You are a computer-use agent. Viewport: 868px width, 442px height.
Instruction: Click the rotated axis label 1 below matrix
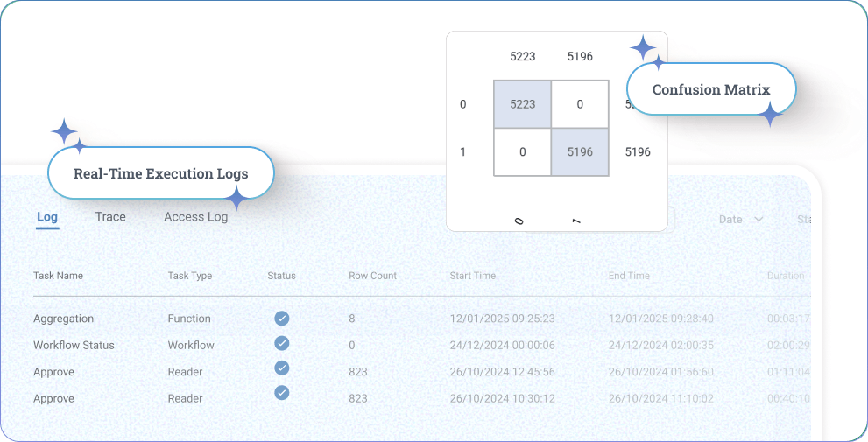[x=576, y=221]
